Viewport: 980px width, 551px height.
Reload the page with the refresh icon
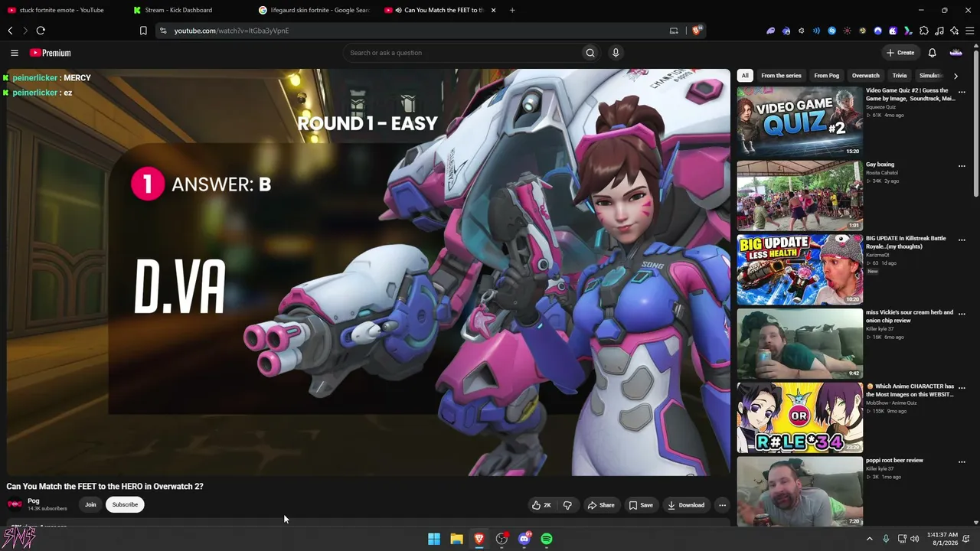pyautogui.click(x=41, y=31)
